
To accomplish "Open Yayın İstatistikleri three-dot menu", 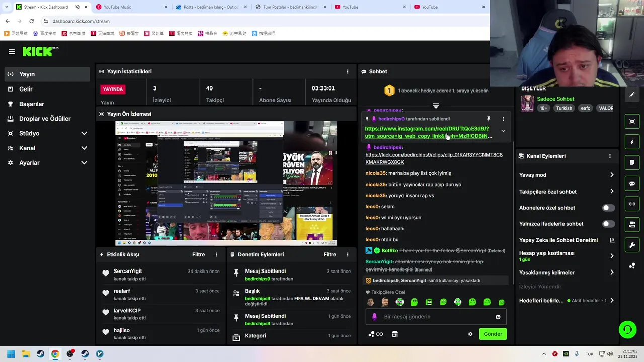I will pyautogui.click(x=348, y=71).
